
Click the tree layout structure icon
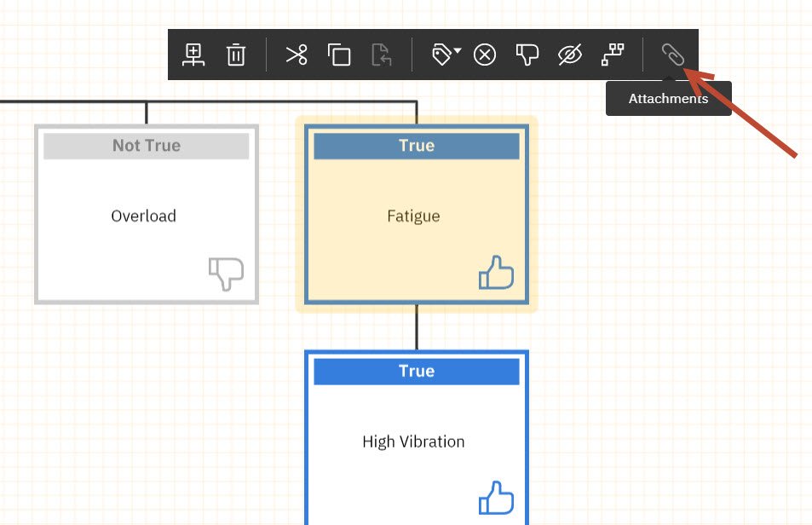(613, 55)
